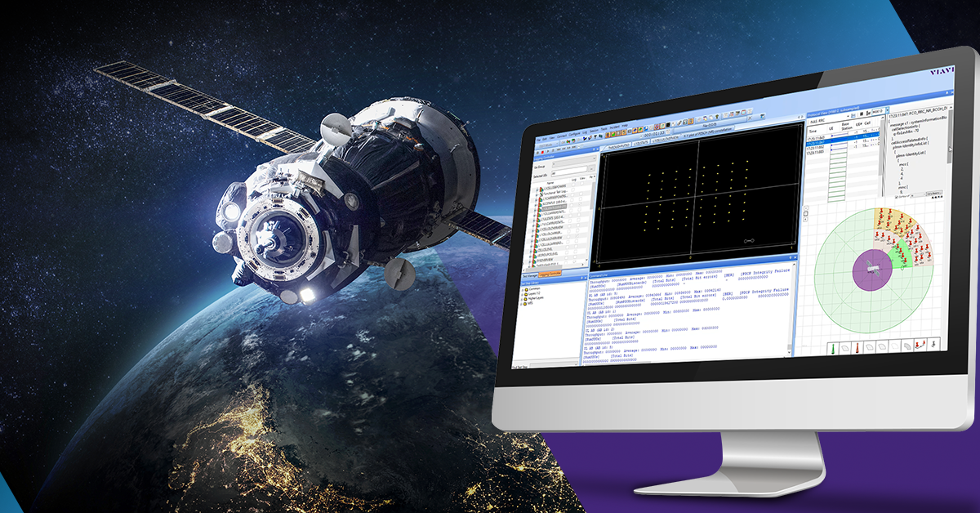Expand the Common node in Test Step Library
Screen dimensions: 980x513
point(524,289)
